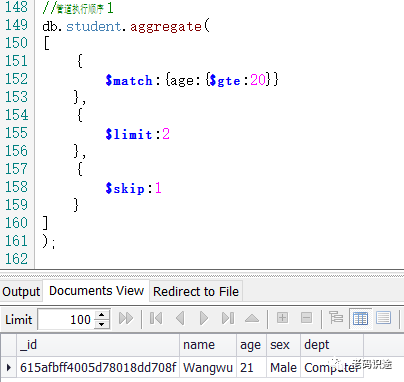
Task: Go to next record arrow
Action: pos(203,319)
